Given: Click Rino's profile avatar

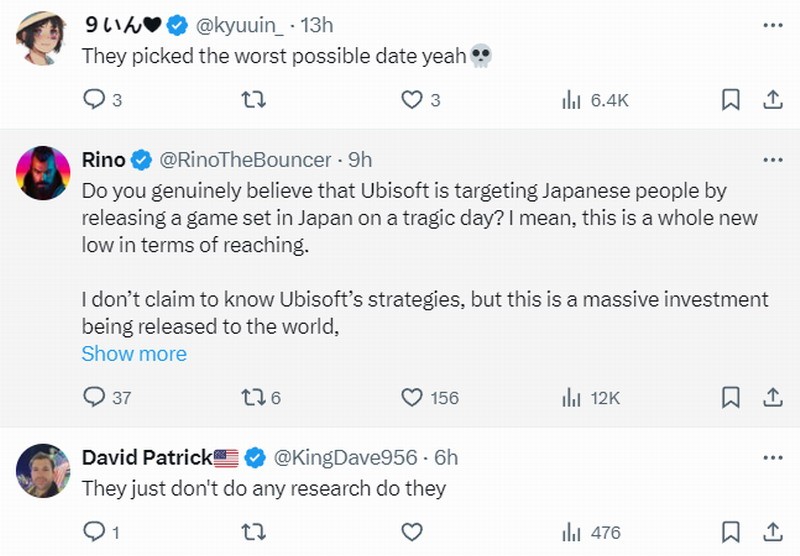Looking at the screenshot, I should click(42, 173).
